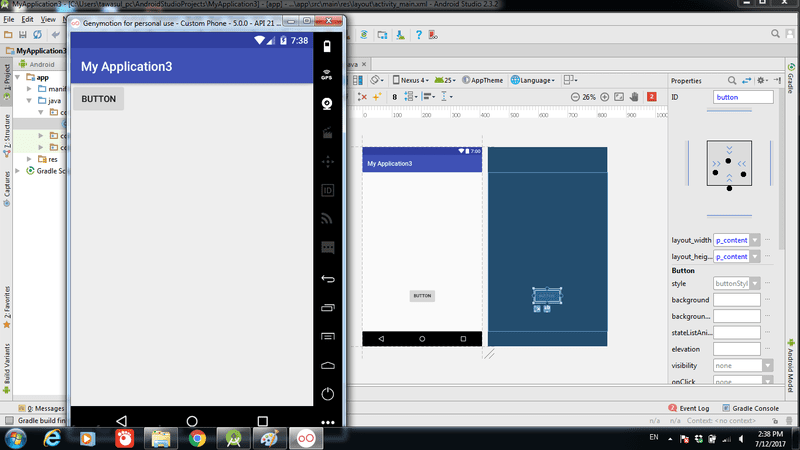This screenshot has height=450, width=800.
Task: Click the GPS icon in Genymotion sidebar
Action: pos(327,73)
